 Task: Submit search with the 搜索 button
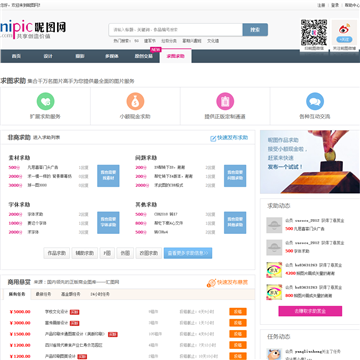(x=255, y=30)
